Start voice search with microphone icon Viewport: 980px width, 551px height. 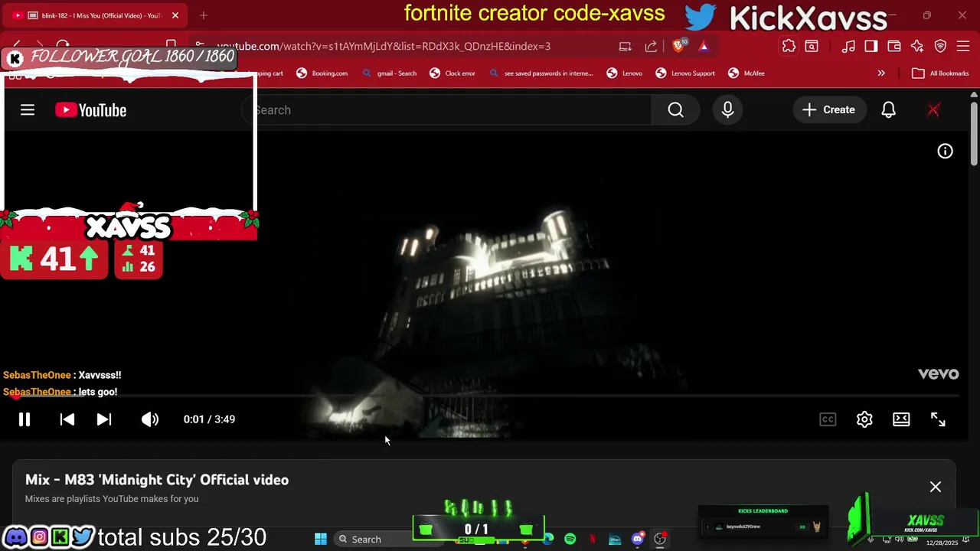727,110
